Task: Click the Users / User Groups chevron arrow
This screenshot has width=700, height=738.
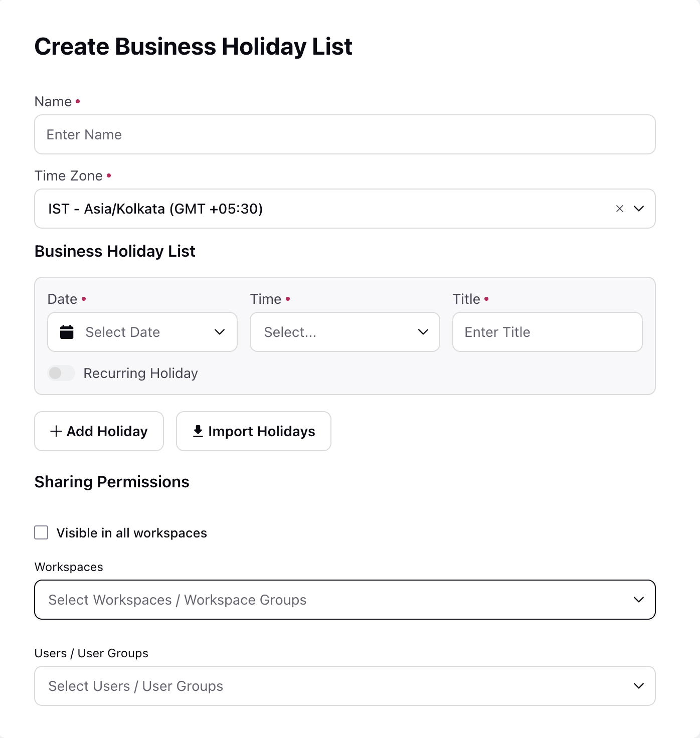Action: [639, 686]
